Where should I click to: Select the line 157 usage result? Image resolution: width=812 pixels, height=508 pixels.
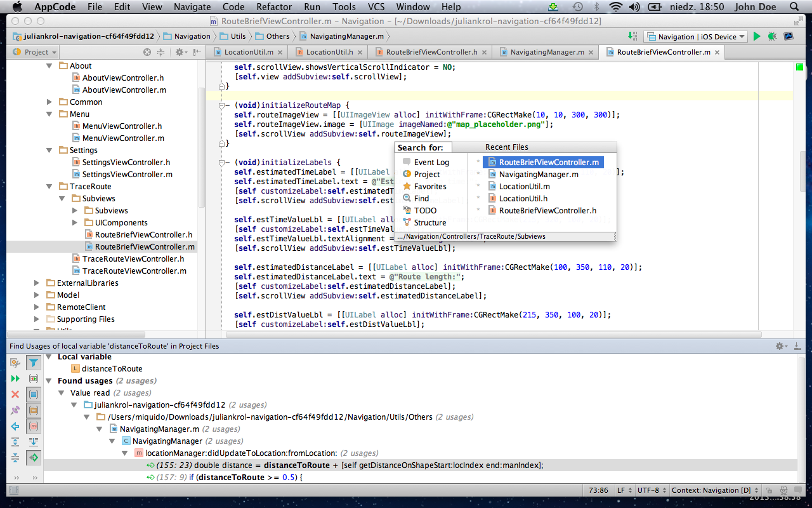click(x=225, y=478)
